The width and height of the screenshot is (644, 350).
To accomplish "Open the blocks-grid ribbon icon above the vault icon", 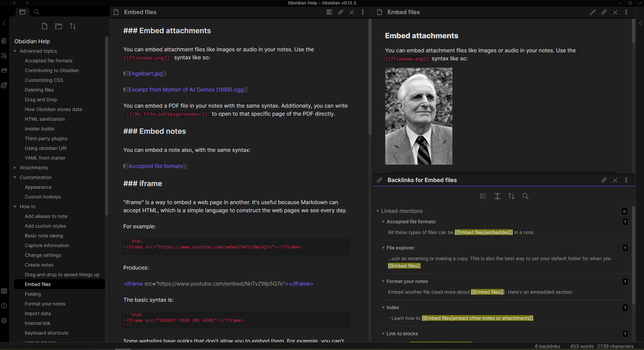I will [4, 85].
